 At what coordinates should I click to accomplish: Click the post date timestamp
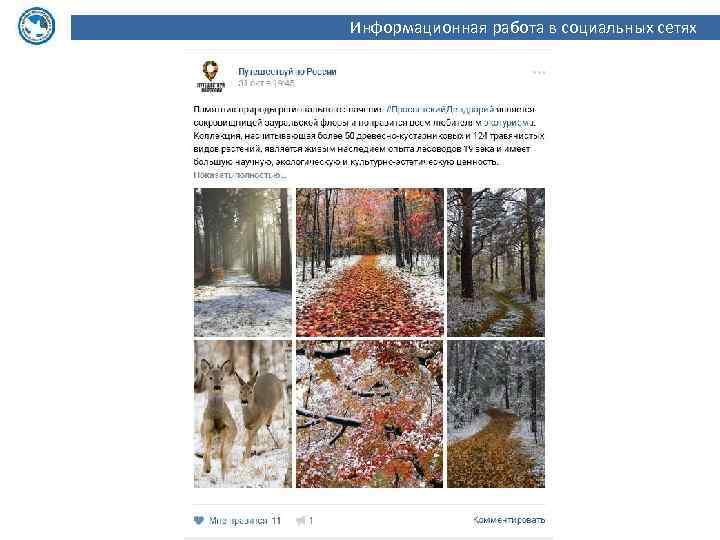click(266, 83)
